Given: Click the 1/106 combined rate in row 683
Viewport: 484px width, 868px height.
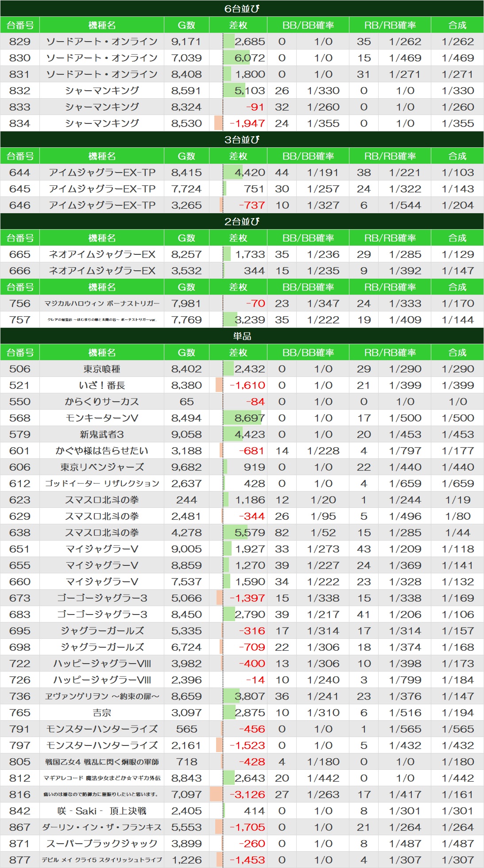Looking at the screenshot, I should [458, 615].
